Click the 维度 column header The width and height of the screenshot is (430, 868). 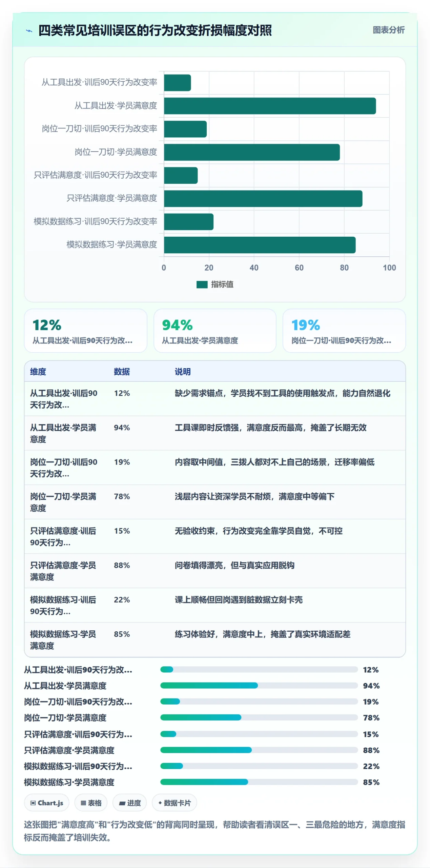click(x=38, y=372)
